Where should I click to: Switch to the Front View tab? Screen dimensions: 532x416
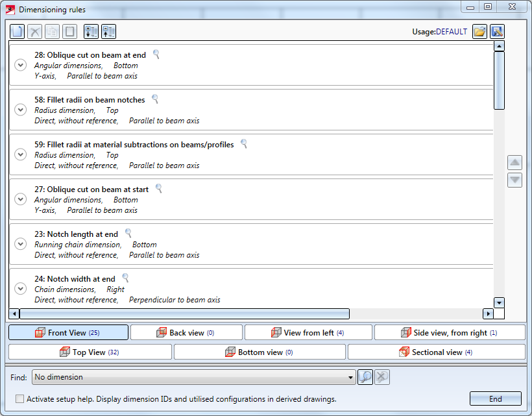click(x=68, y=332)
